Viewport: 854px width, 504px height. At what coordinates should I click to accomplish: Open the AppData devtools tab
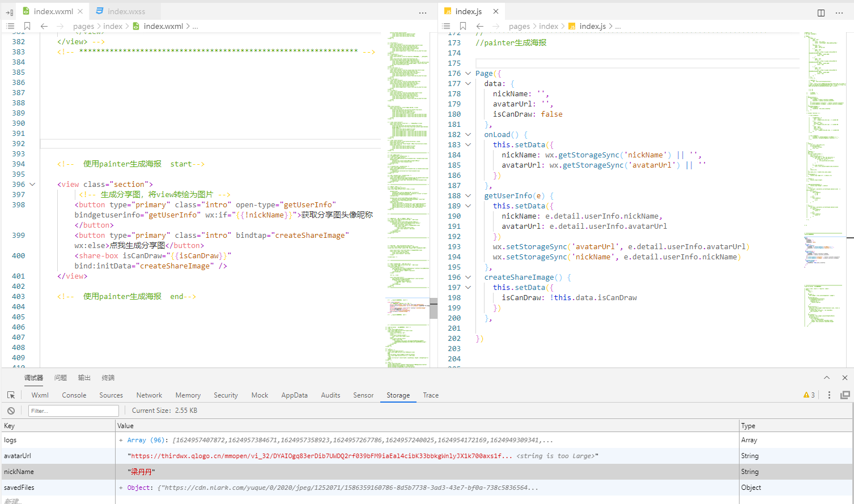click(295, 395)
